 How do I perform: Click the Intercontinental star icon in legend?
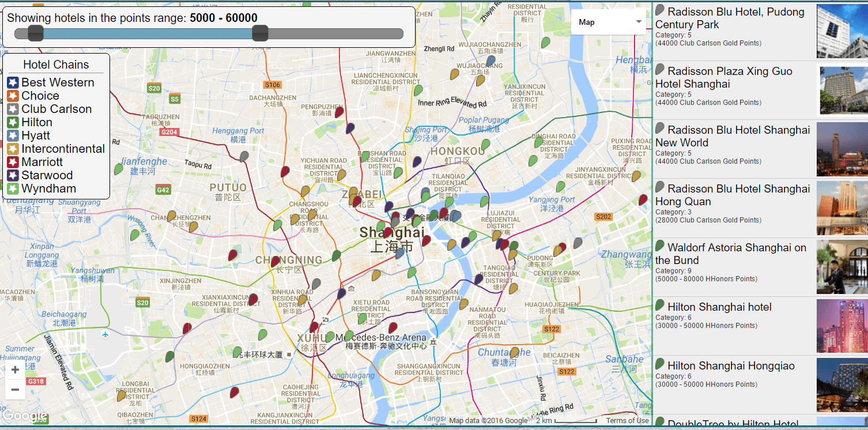[x=13, y=149]
